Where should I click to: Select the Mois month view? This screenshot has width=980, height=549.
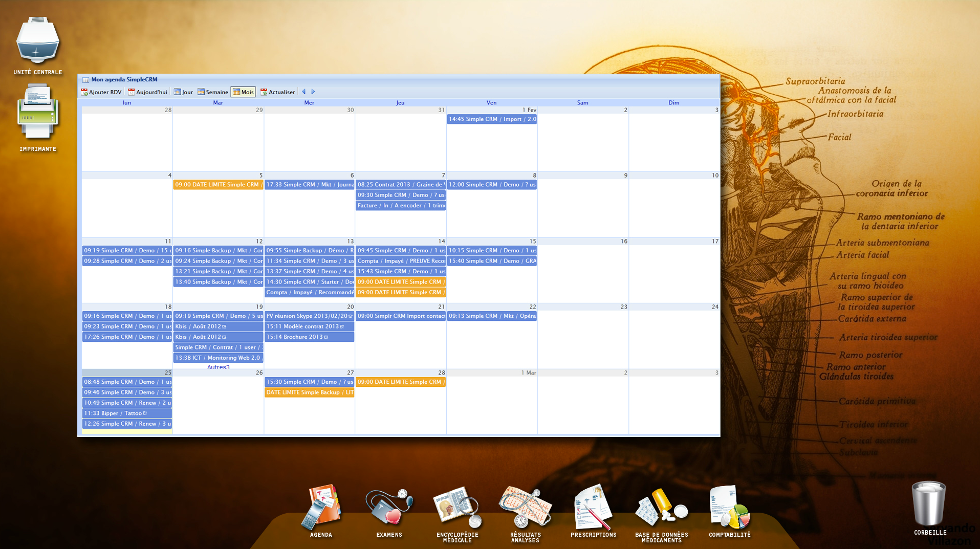point(243,92)
